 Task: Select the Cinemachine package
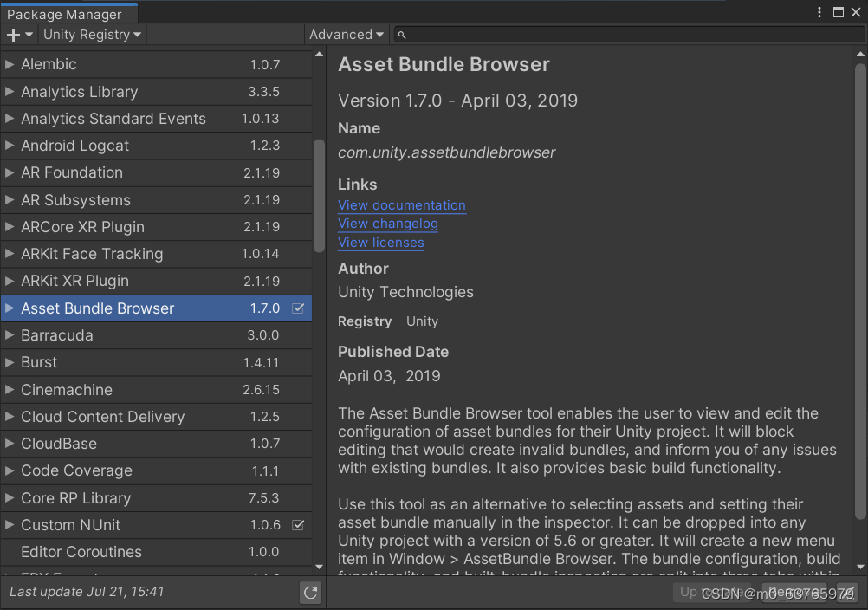(x=156, y=390)
